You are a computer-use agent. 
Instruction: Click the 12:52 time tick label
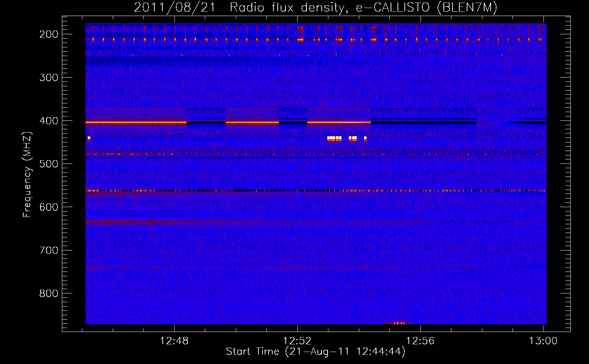297,341
